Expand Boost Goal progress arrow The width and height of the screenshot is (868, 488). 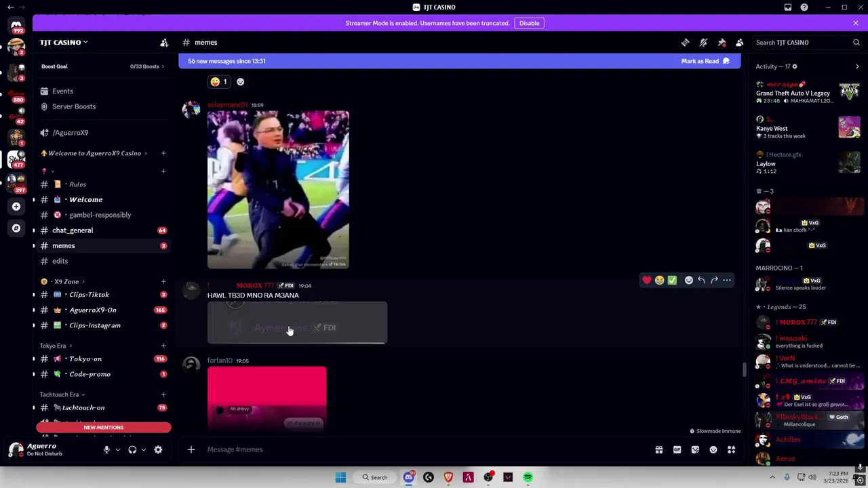point(163,66)
